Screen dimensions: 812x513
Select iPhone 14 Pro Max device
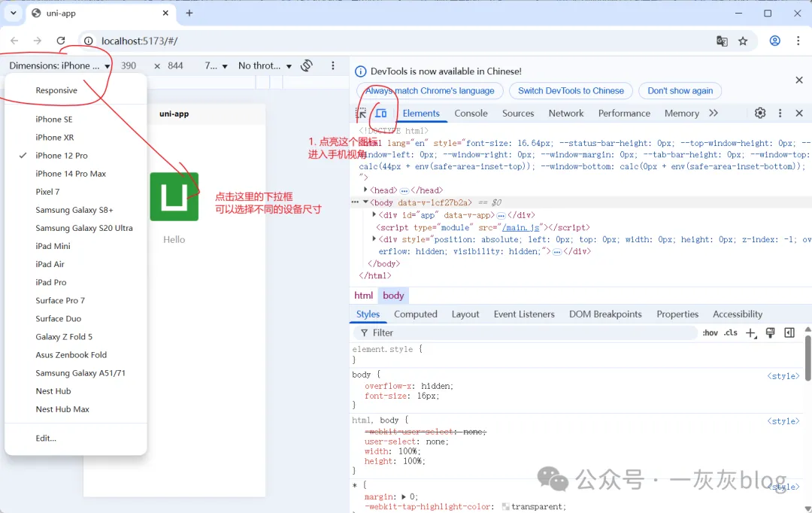71,174
